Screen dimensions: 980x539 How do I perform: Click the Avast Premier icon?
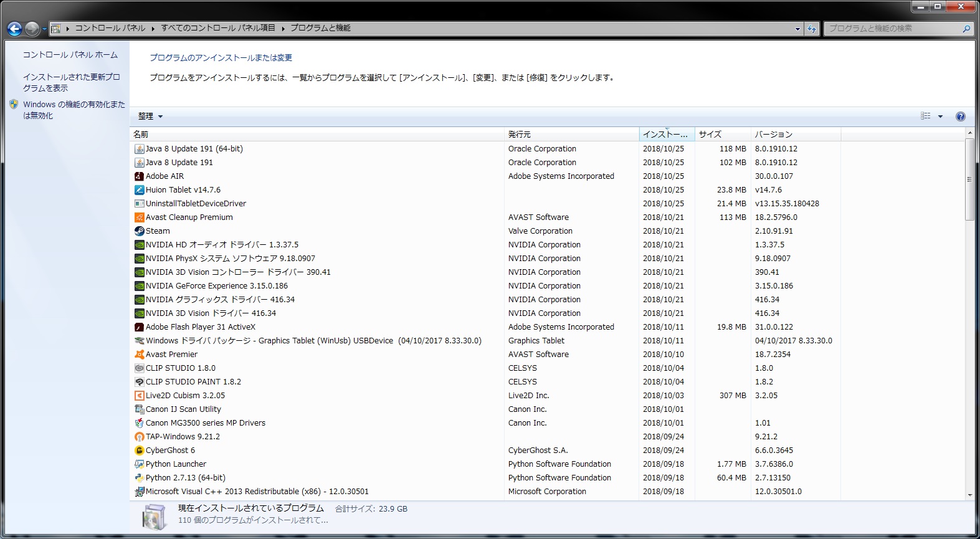[x=140, y=355]
